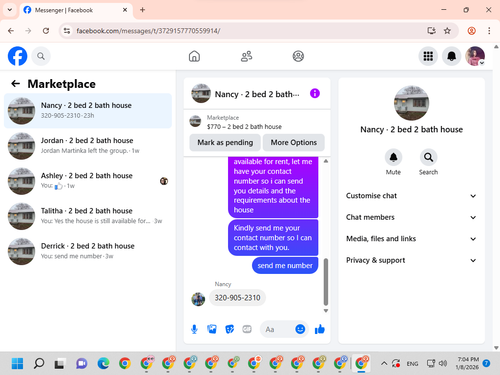Viewport: 500px width, 375px height.
Task: Open Ashley conversation in list
Action: [x=88, y=181]
